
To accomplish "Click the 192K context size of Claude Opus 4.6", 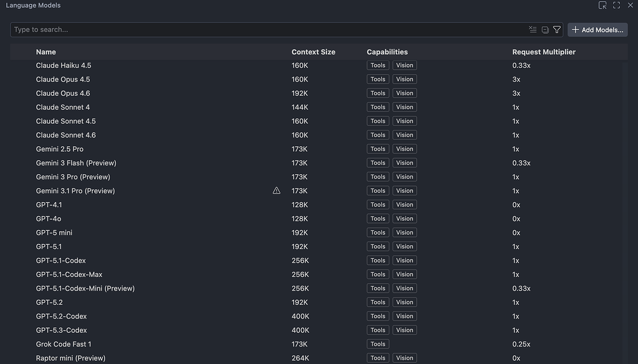I will 300,93.
